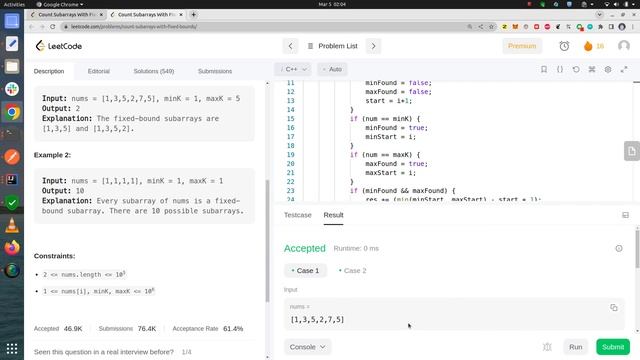Toggle editor fullscreen mode icon
This screenshot has width=640, height=360.
624,69
